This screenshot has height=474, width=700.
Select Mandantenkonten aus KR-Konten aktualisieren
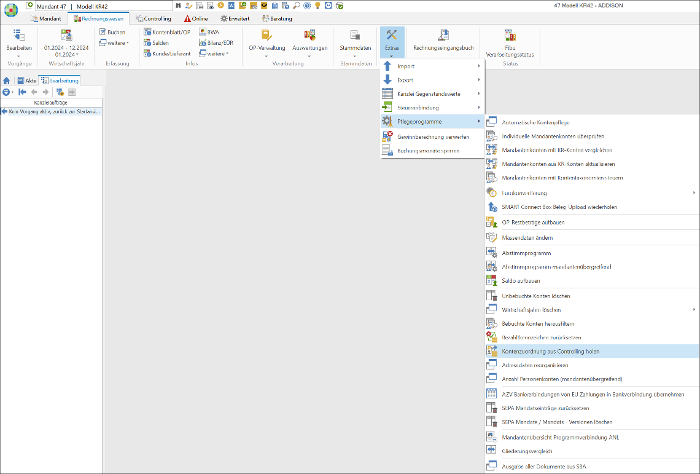click(x=592, y=164)
